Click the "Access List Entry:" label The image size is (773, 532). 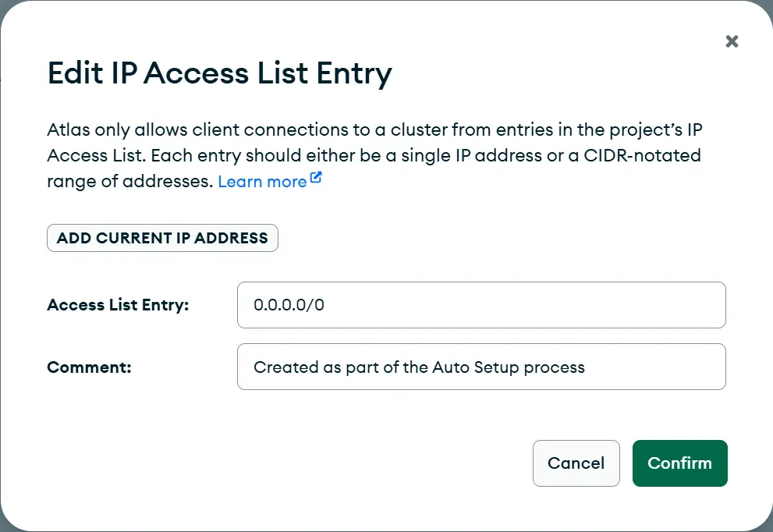pos(118,305)
